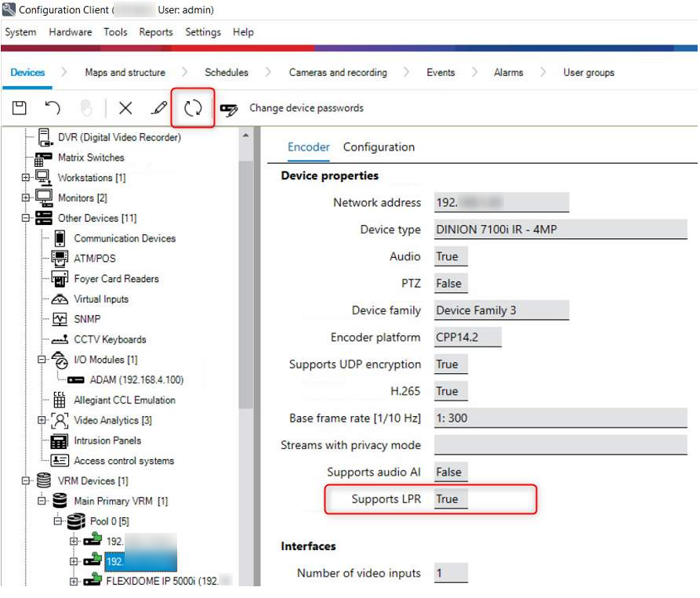Screen dimensions: 700x598
Task: Click the Change device passwords icon
Action: pyautogui.click(x=229, y=109)
